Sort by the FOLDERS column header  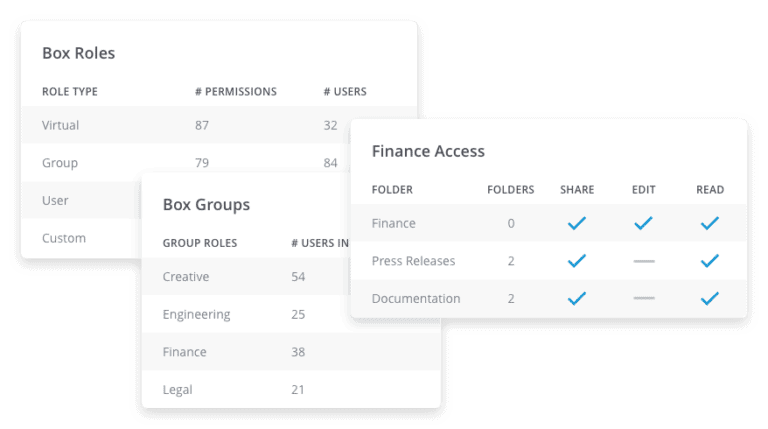click(510, 190)
